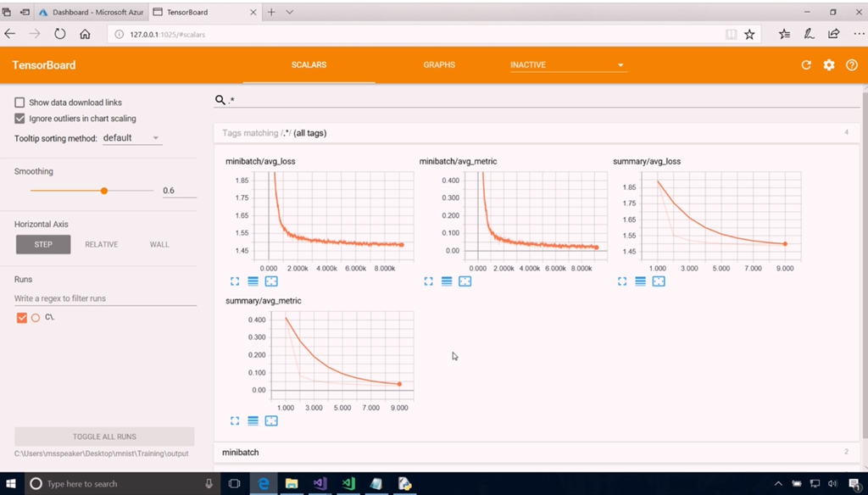Reload TensorBoard data with refresh icon
The width and height of the screenshot is (868, 495).
806,65
